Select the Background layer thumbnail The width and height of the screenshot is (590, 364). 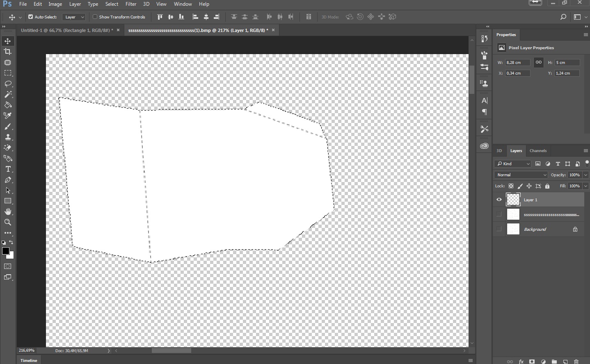coord(513,229)
